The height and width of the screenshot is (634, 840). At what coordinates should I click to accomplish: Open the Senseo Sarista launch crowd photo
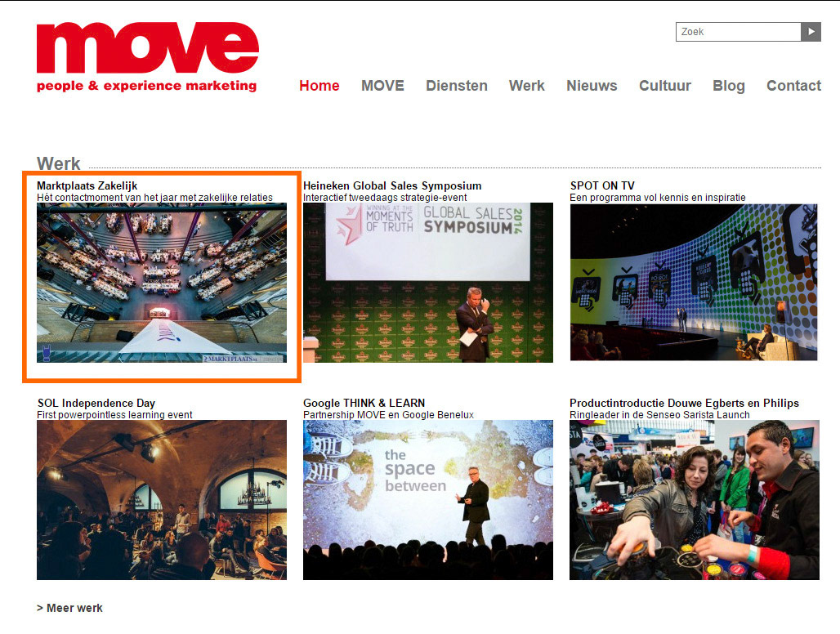point(695,500)
